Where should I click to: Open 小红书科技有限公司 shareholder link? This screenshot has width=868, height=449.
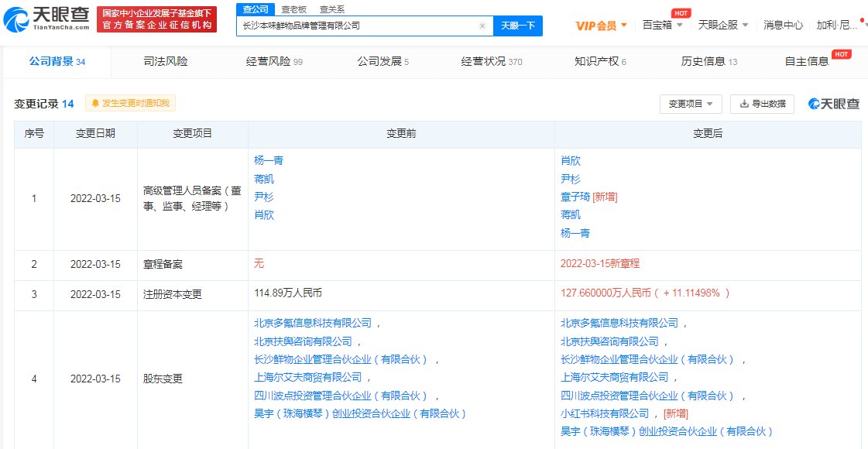click(605, 413)
